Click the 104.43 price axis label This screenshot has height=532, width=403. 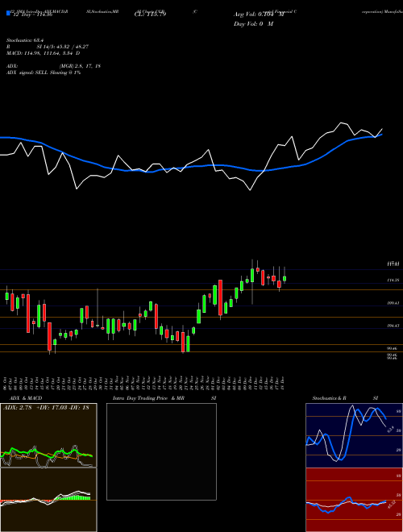point(393,326)
